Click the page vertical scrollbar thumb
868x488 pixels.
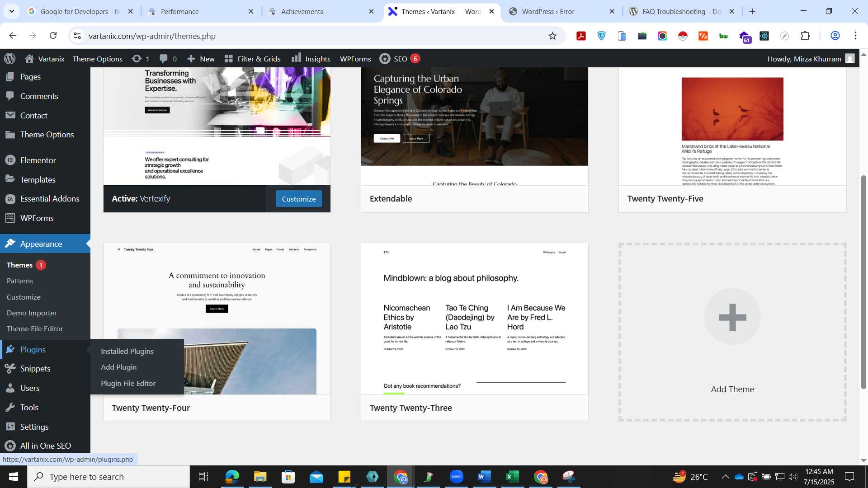[863, 282]
